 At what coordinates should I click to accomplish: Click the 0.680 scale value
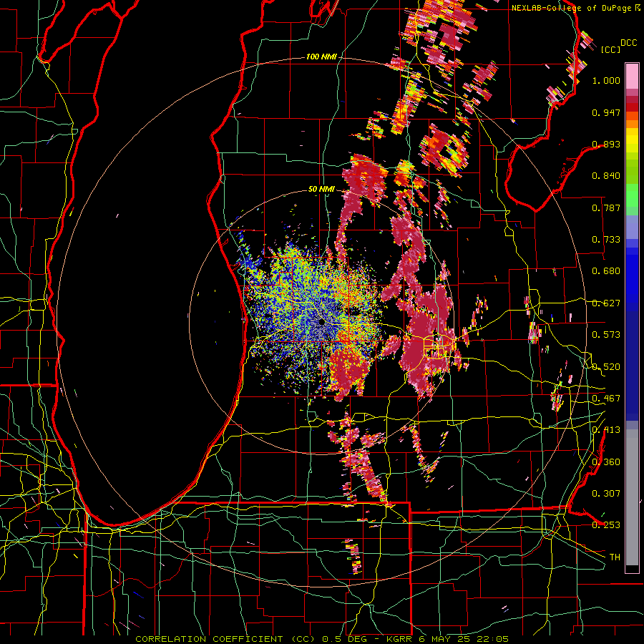[606, 271]
